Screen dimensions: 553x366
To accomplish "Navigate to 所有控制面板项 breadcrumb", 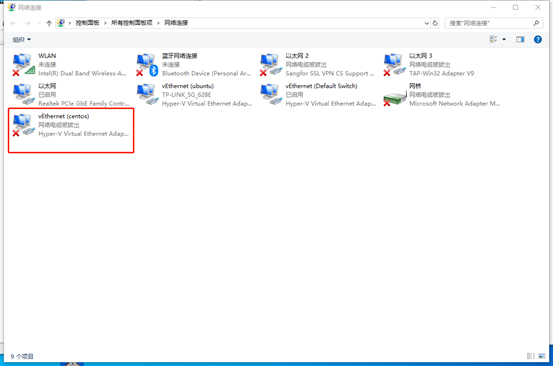I will point(132,23).
